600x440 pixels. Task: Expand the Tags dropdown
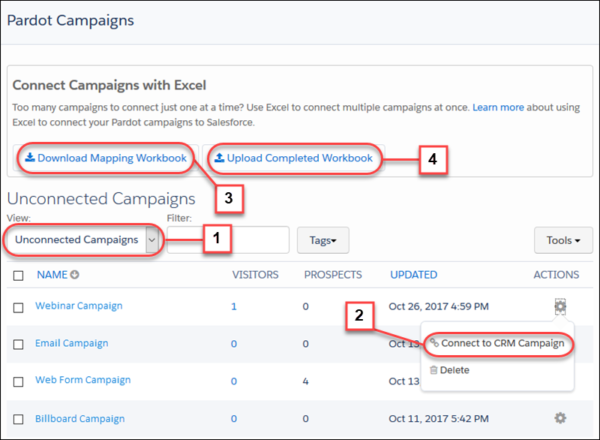pyautogui.click(x=323, y=240)
